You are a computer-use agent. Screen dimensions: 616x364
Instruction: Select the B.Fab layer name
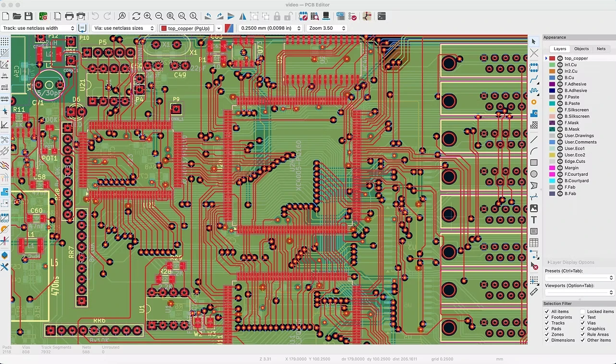point(570,194)
